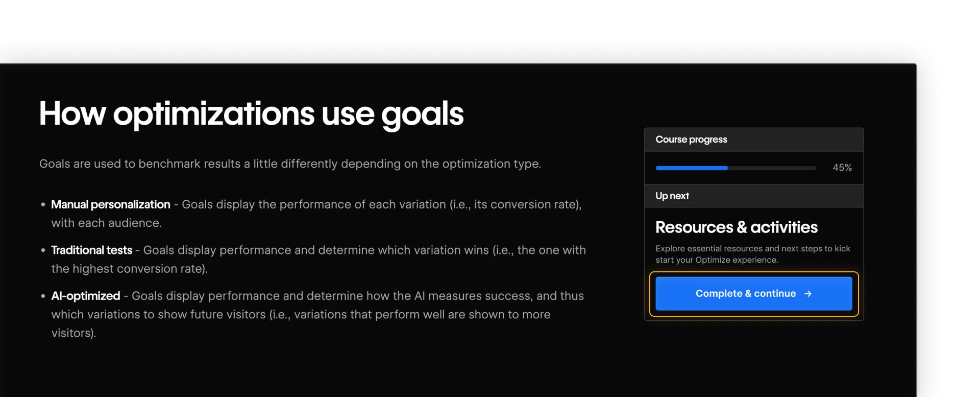Select the bold Traditional tests text

tap(92, 250)
